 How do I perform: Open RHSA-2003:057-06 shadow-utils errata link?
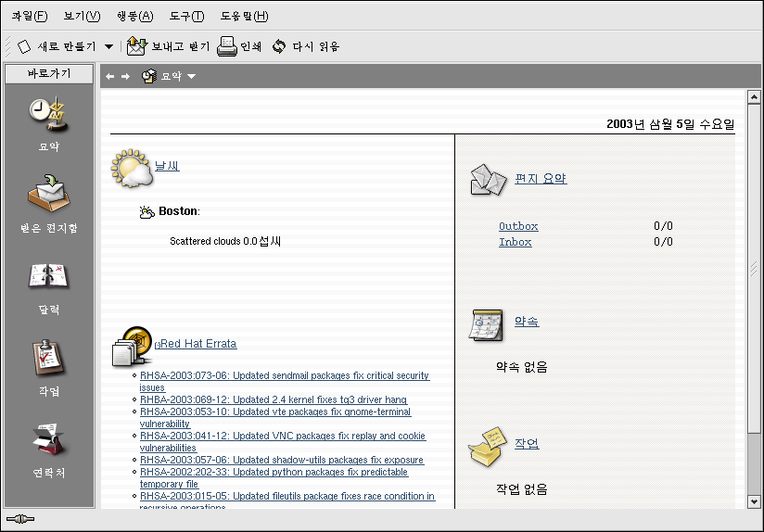click(x=281, y=460)
